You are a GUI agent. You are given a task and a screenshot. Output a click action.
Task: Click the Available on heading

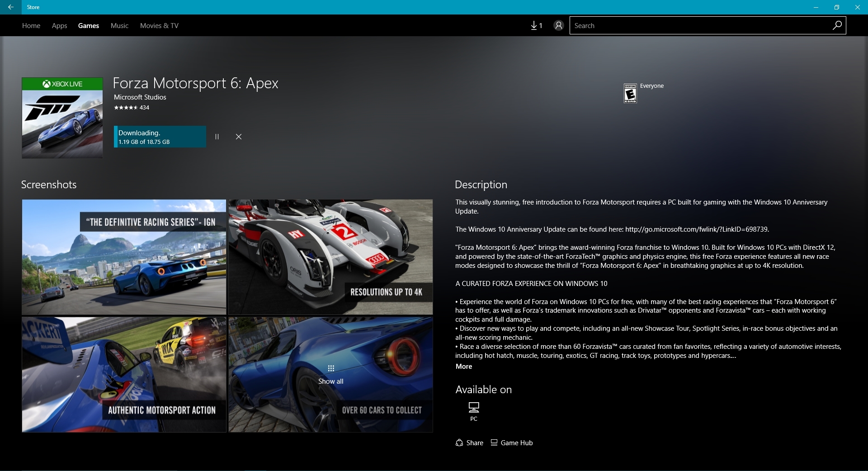click(484, 390)
